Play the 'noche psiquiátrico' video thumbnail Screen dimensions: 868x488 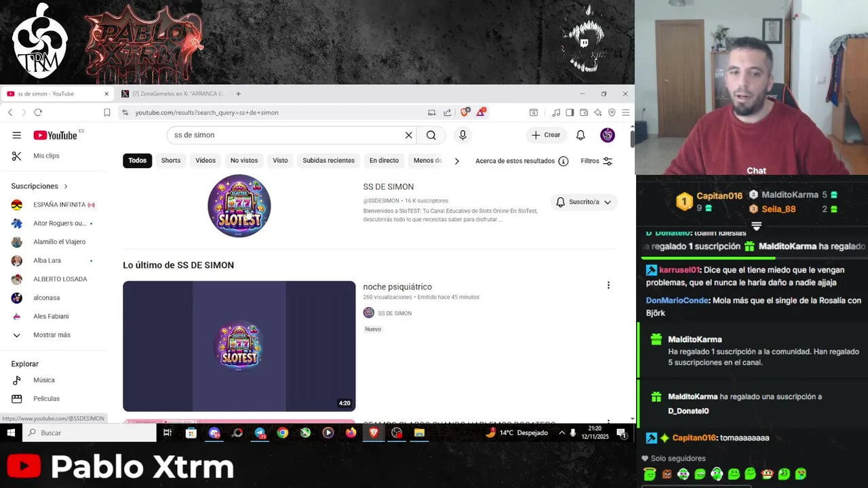click(x=239, y=346)
